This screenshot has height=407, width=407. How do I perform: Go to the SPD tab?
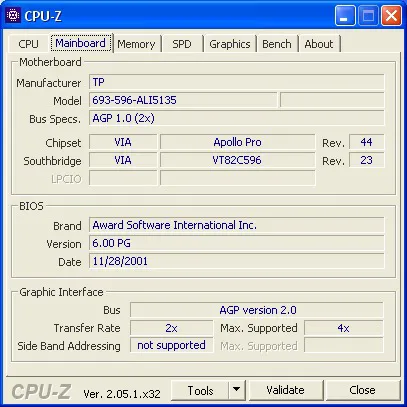[x=182, y=44]
